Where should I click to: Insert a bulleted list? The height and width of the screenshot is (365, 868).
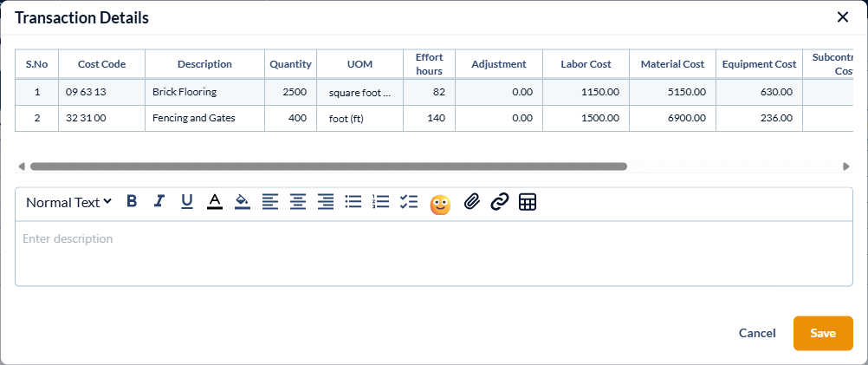pyautogui.click(x=353, y=202)
